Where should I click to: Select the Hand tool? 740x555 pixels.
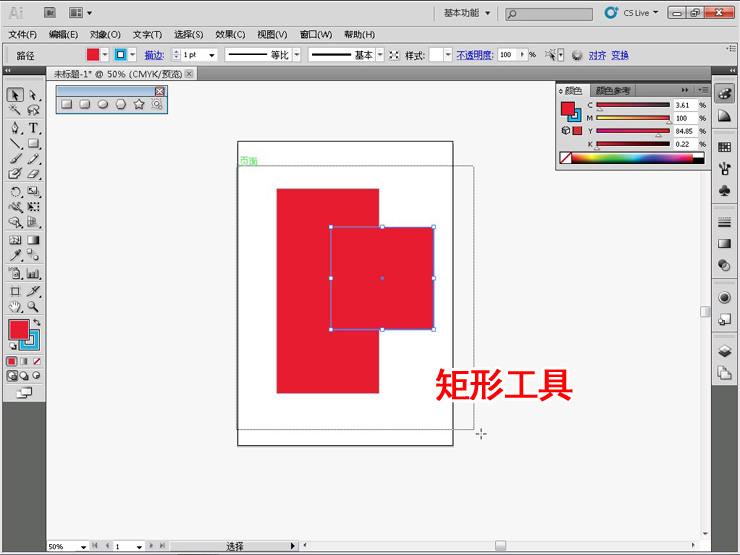click(16, 307)
